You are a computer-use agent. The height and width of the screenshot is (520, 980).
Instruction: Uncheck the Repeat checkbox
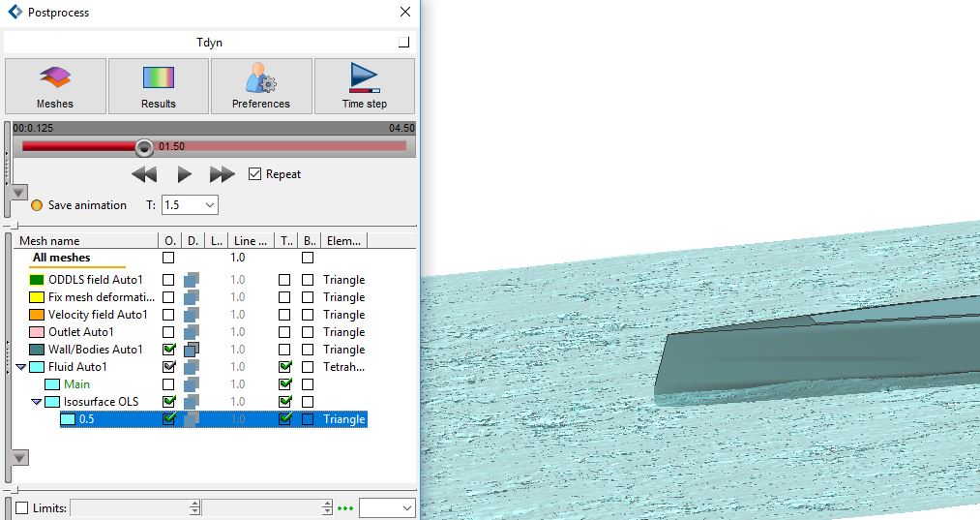click(x=255, y=174)
